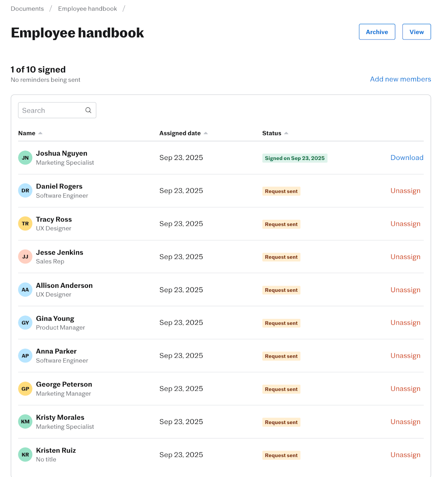Screen dimensions: 448x477
Task: Click Kristy Morales' KM avatar
Action: click(x=25, y=422)
